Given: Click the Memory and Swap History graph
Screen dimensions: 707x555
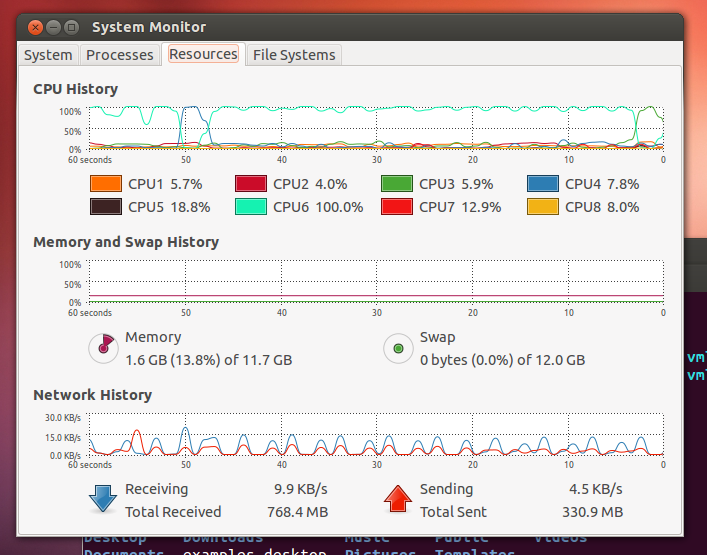Looking at the screenshot, I should coord(376,281).
